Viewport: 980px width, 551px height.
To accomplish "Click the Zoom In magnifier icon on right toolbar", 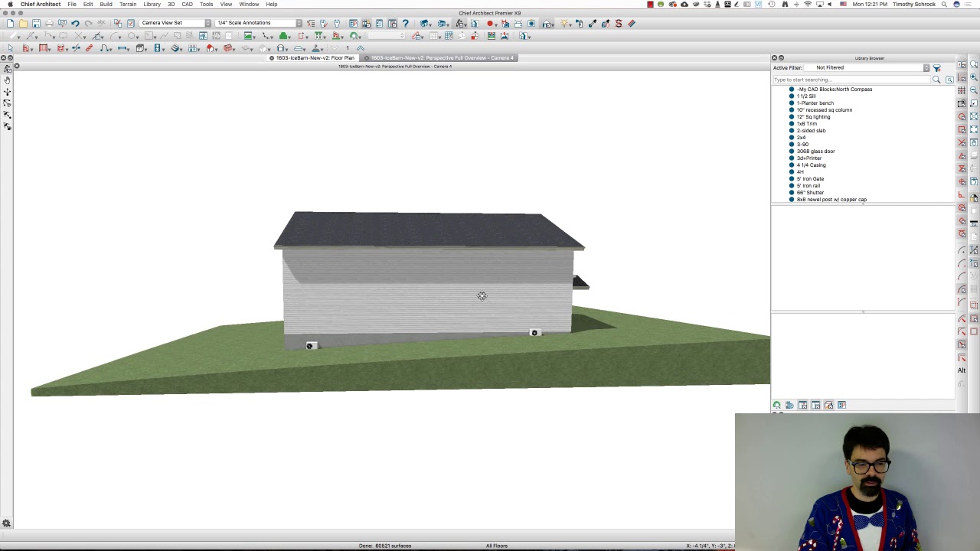I will 974,77.
